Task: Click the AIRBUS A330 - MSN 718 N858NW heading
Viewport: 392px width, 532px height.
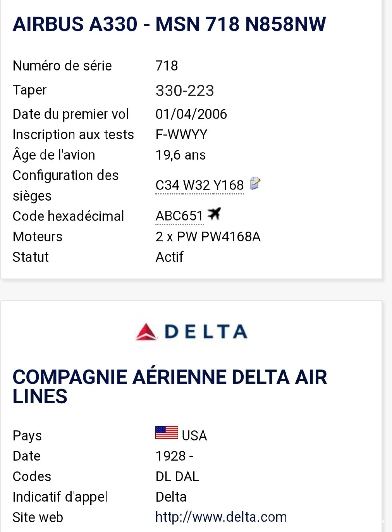Action: pos(169,24)
